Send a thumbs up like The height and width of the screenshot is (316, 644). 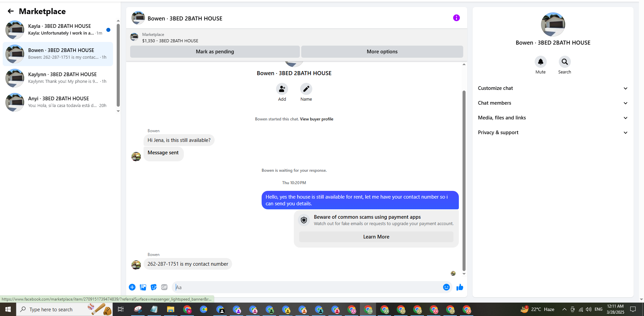(x=460, y=287)
